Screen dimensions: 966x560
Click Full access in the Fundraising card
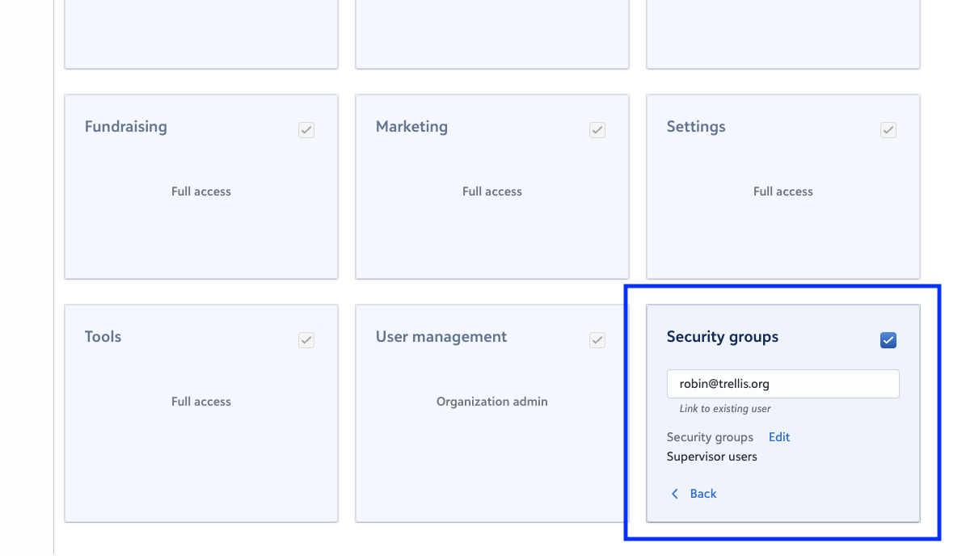tap(201, 192)
